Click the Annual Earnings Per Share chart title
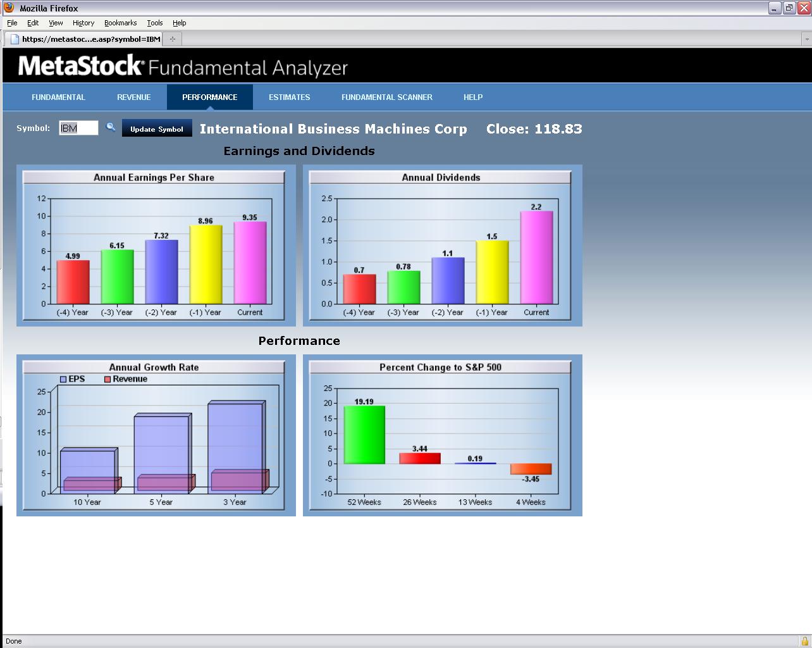Viewport: 812px width, 648px height. (154, 177)
